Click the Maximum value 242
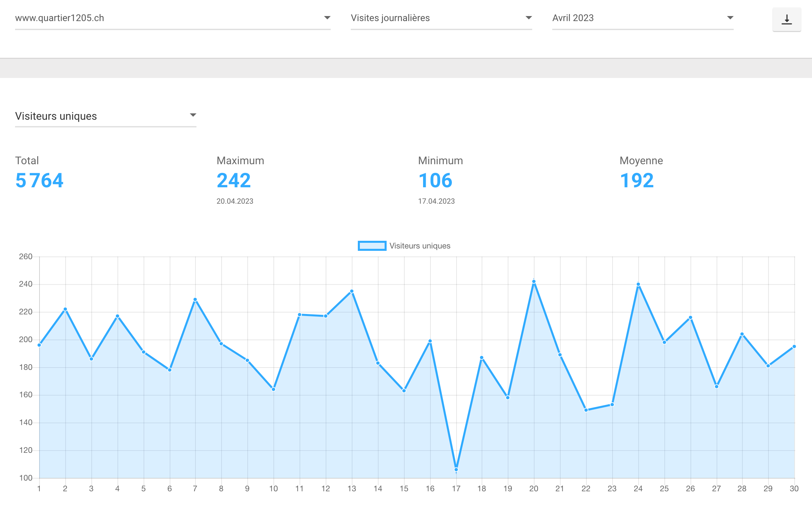This screenshot has height=507, width=812. click(234, 180)
